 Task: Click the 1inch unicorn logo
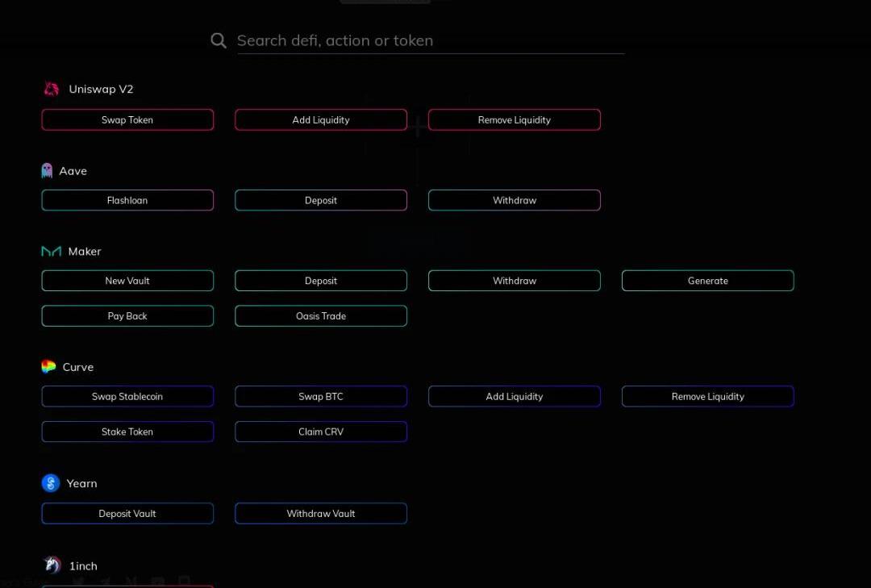(x=52, y=565)
